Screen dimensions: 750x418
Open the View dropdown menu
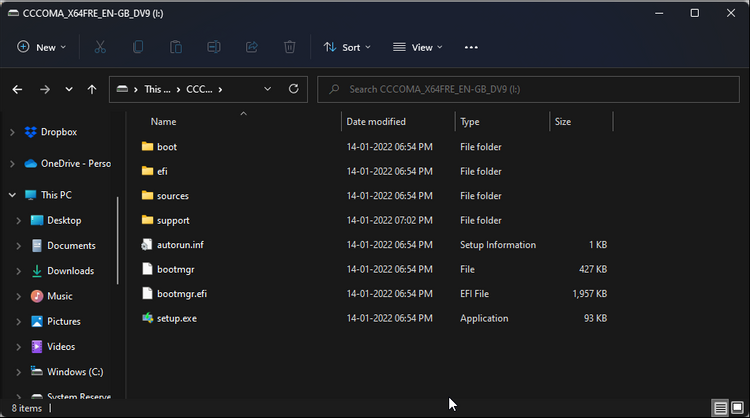(418, 47)
